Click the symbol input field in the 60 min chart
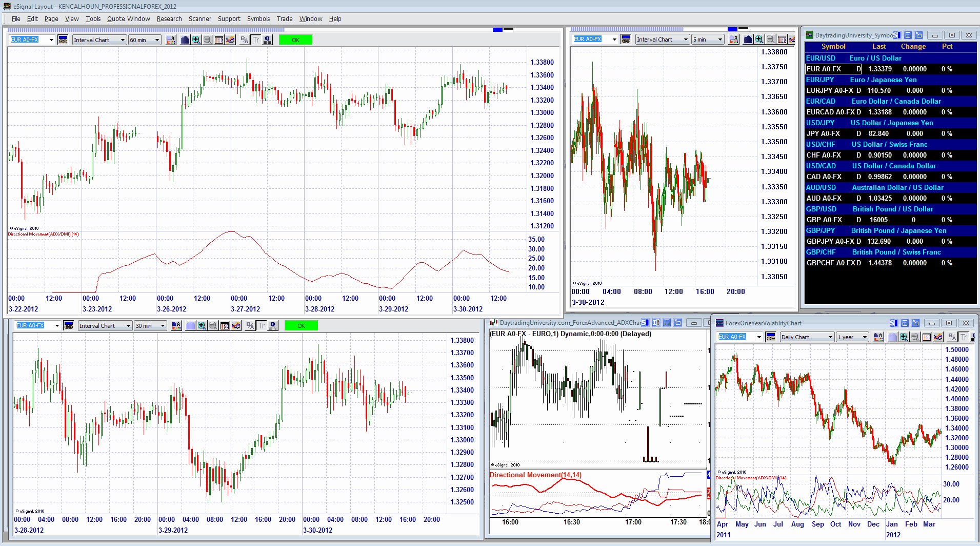This screenshot has width=980, height=546. coord(33,40)
